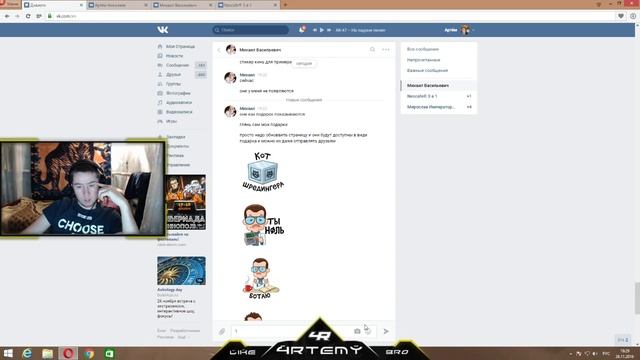The image size is (640, 360).
Task: Switch to the Михаил Васильевич browser tab
Action: coord(182,5)
